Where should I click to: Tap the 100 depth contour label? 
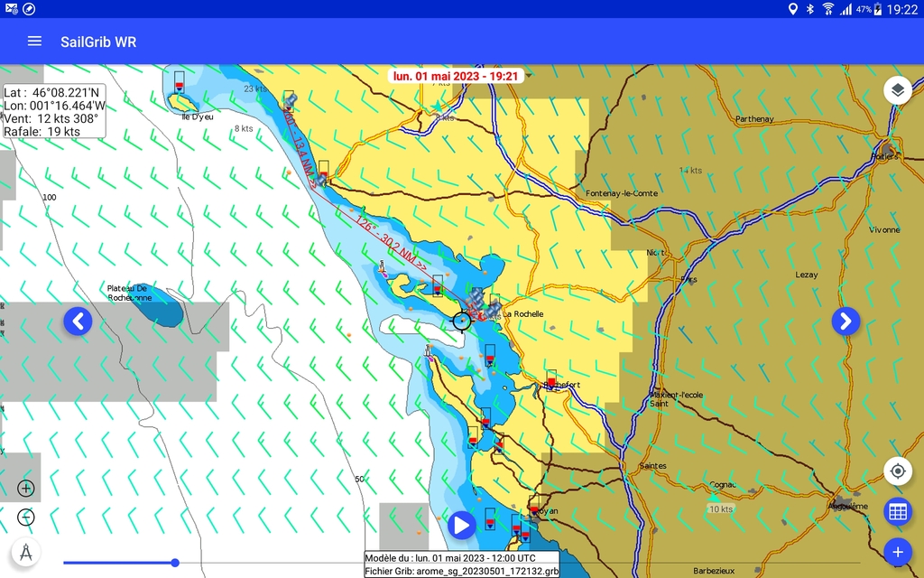point(50,197)
